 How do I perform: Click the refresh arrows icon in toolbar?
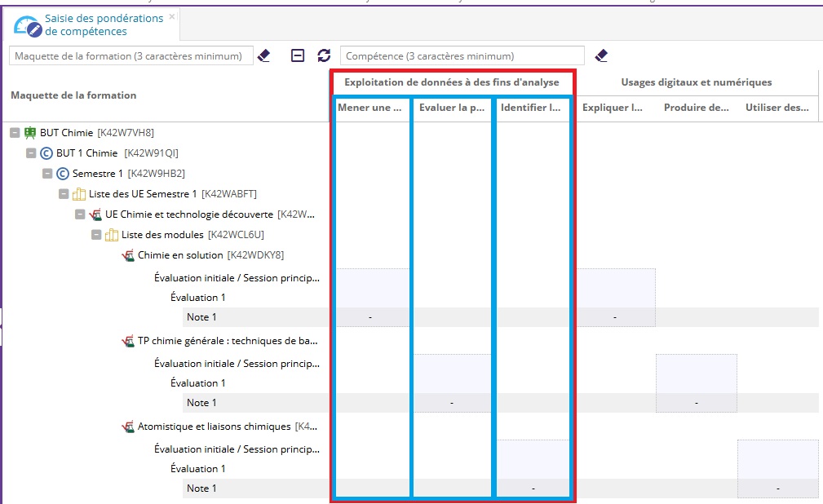324,55
